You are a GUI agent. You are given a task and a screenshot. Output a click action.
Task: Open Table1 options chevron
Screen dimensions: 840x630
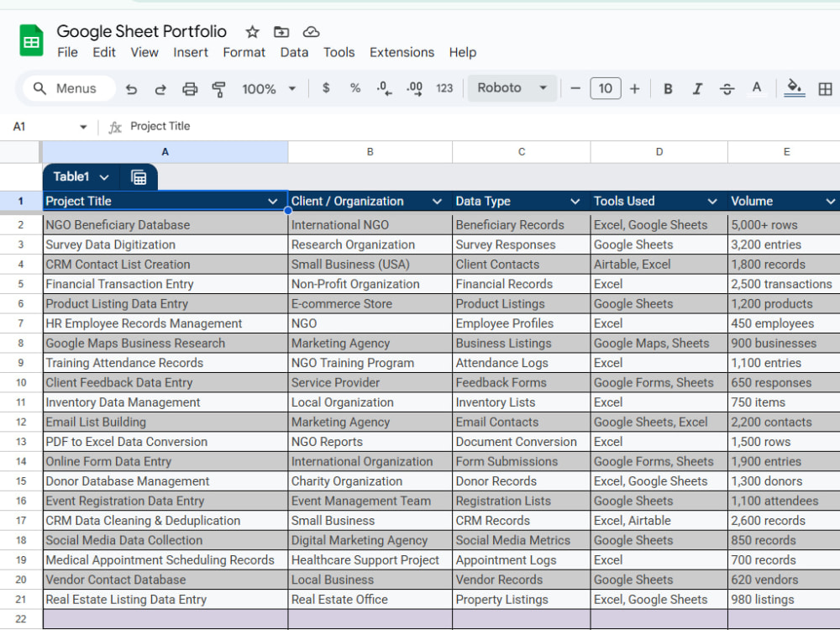(104, 177)
